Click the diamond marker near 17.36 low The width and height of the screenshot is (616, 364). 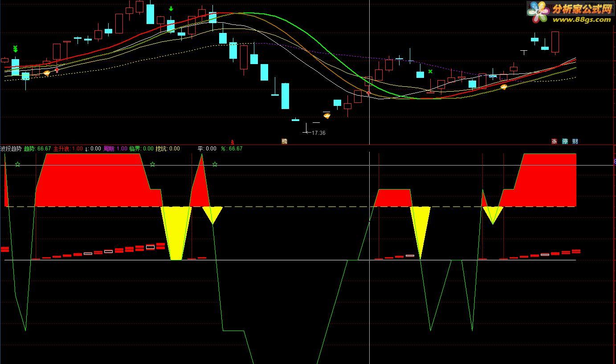(x=327, y=116)
